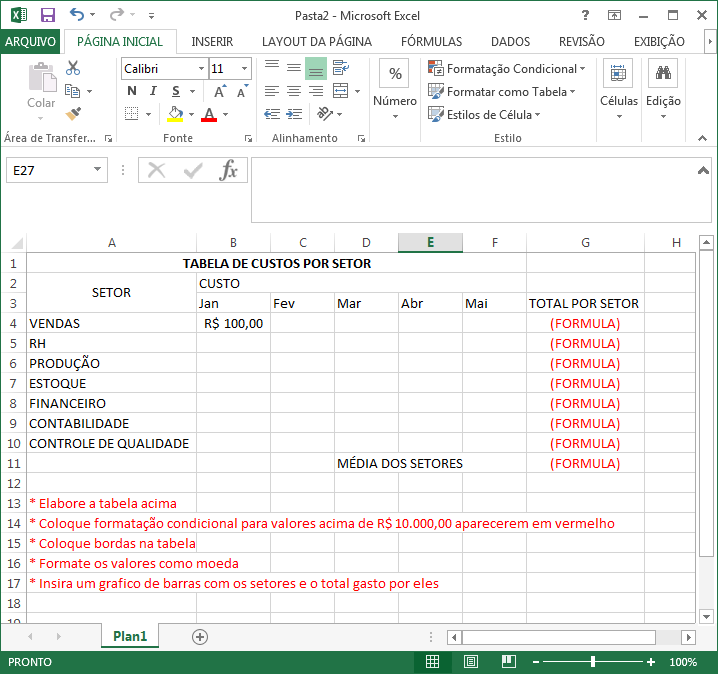
Task: Click the Merge and Center cells icon
Action: pyautogui.click(x=341, y=91)
